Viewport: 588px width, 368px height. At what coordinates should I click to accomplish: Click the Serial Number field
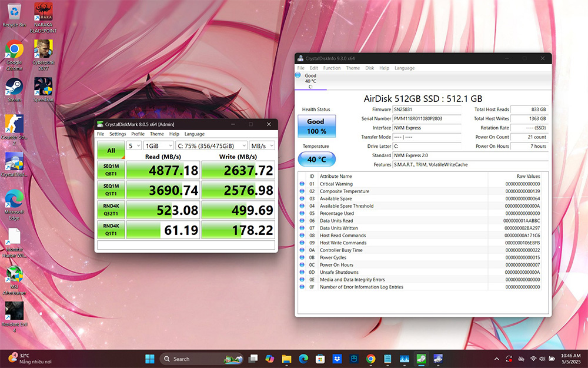pos(427,118)
